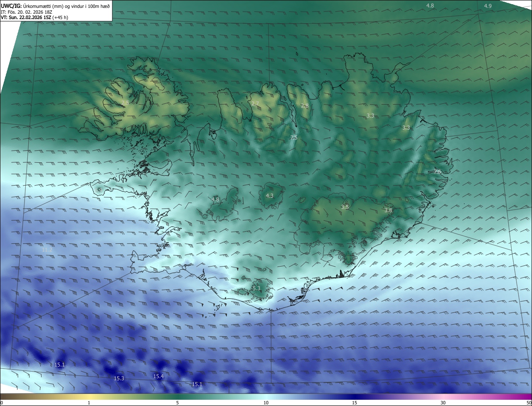532x406 pixels.
Task: Click the initial time line 'IT: Fös. 20. 02. 2026 18Z'
Action: click(x=27, y=12)
